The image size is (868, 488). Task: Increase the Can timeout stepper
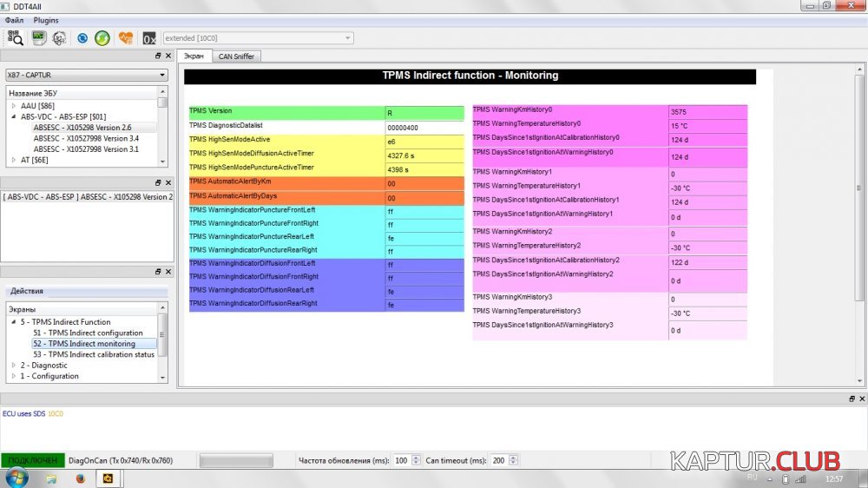point(513,458)
